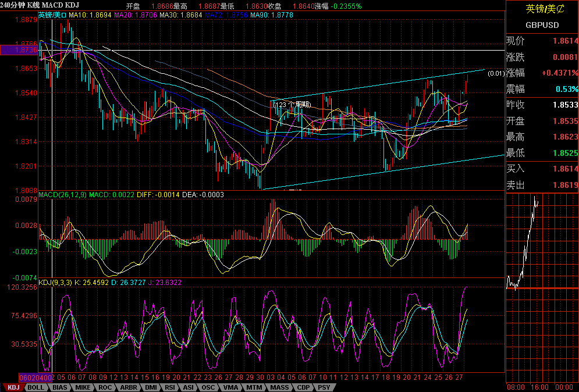Click the K: 25.4592 value
This screenshot has width=579, height=392.
click(x=91, y=283)
